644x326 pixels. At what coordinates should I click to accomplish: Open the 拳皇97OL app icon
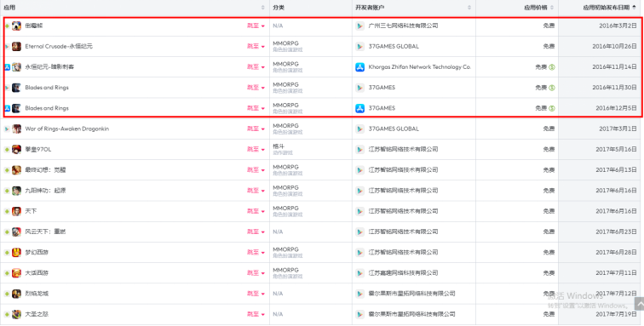(16, 150)
